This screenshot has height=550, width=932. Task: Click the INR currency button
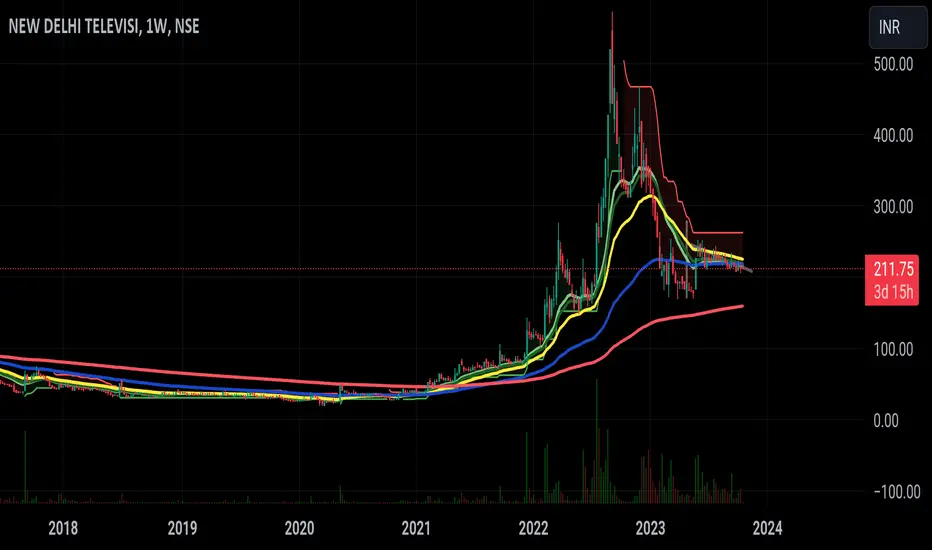pos(898,27)
